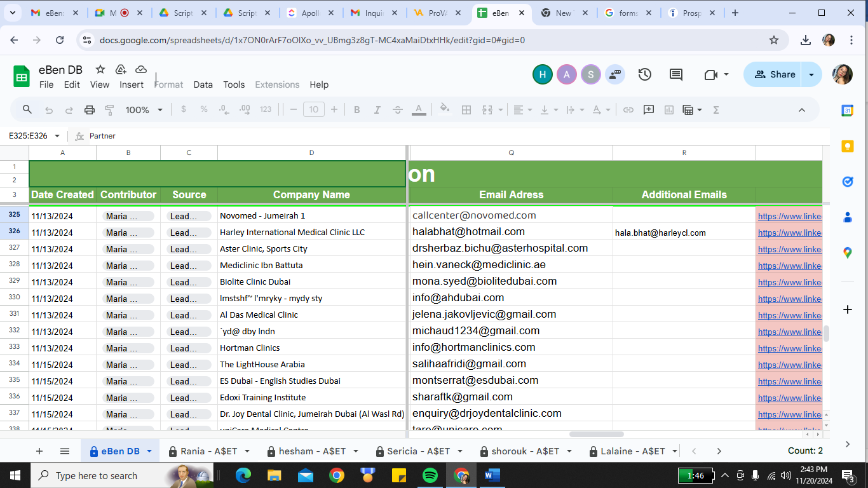
Task: Click the font size box showing 10
Action: click(x=314, y=110)
